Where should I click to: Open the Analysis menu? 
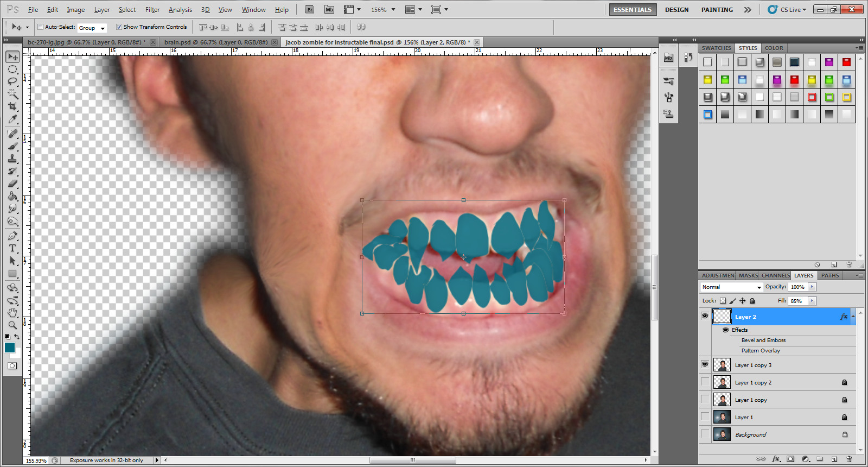point(180,10)
